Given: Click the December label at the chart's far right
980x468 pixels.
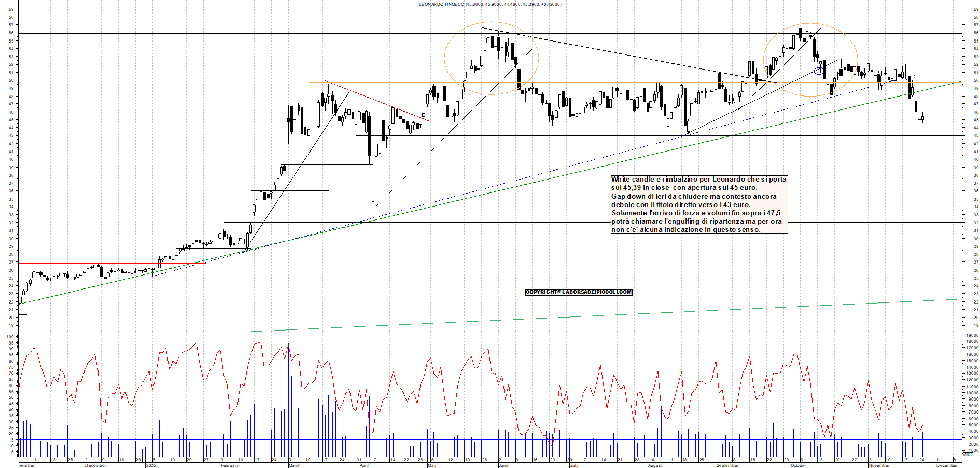Looking at the screenshot, I should point(947,465).
